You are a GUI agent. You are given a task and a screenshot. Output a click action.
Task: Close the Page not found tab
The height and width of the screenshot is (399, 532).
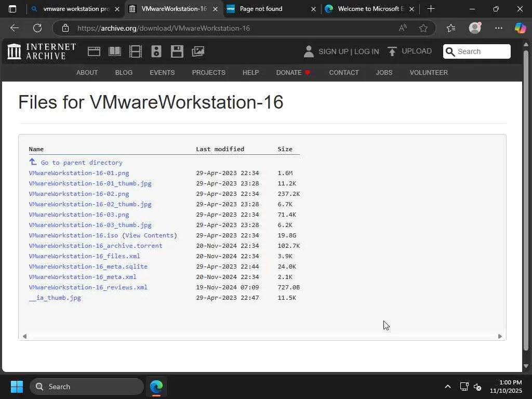click(313, 9)
